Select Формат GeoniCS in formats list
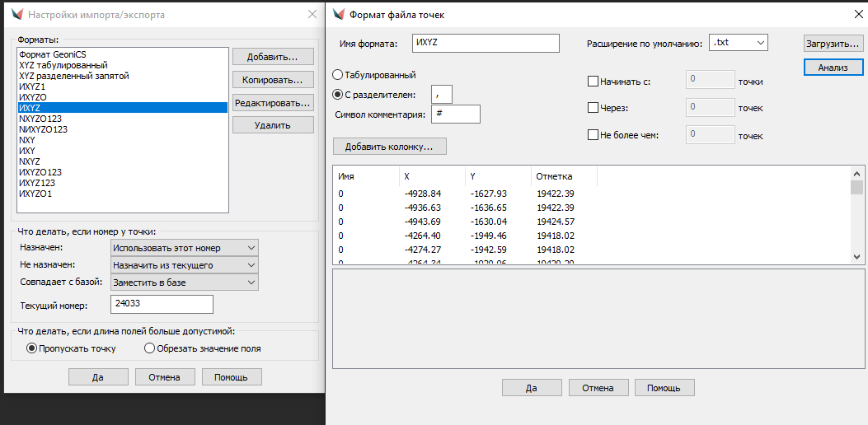 122,55
